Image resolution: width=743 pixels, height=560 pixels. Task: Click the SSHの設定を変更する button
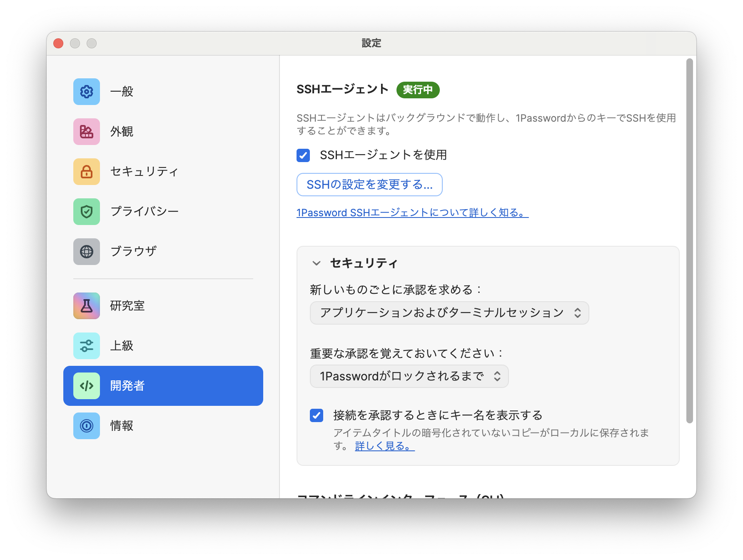point(369,185)
